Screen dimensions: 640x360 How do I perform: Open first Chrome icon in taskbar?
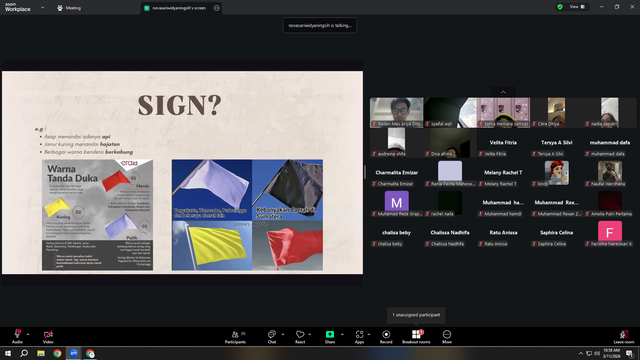coord(57,353)
